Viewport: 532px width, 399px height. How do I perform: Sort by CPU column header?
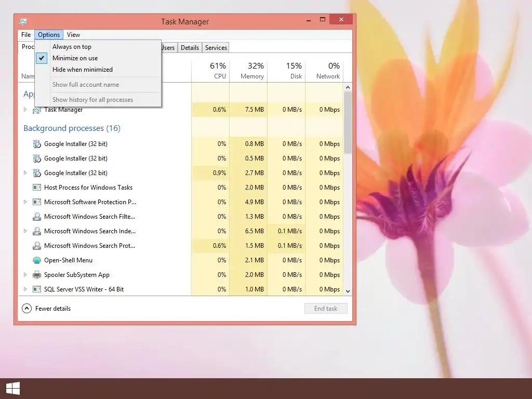[x=210, y=71]
